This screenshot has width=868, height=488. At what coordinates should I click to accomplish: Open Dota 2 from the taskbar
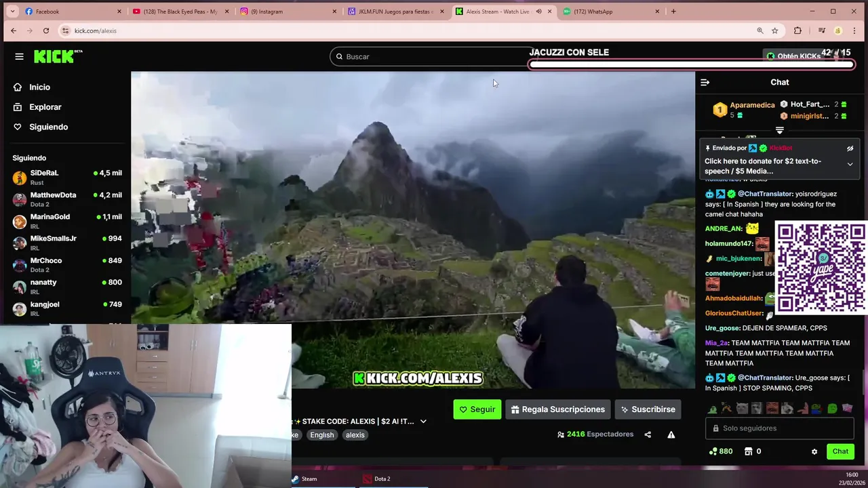pyautogui.click(x=376, y=479)
